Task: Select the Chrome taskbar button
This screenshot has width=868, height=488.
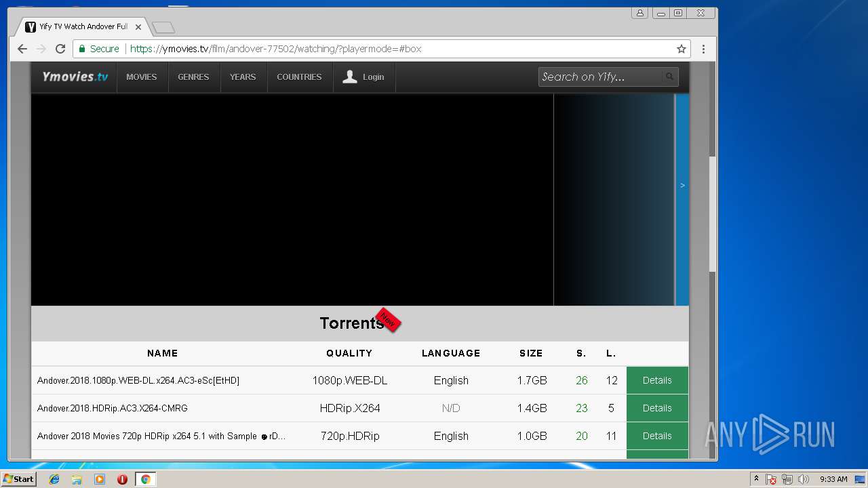Action: coord(145,479)
